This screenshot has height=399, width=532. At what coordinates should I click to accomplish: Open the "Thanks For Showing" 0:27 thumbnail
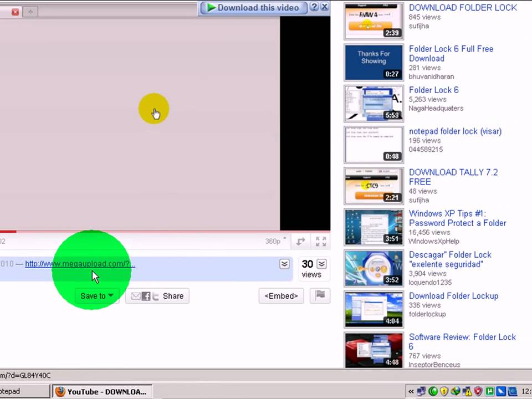click(374, 63)
